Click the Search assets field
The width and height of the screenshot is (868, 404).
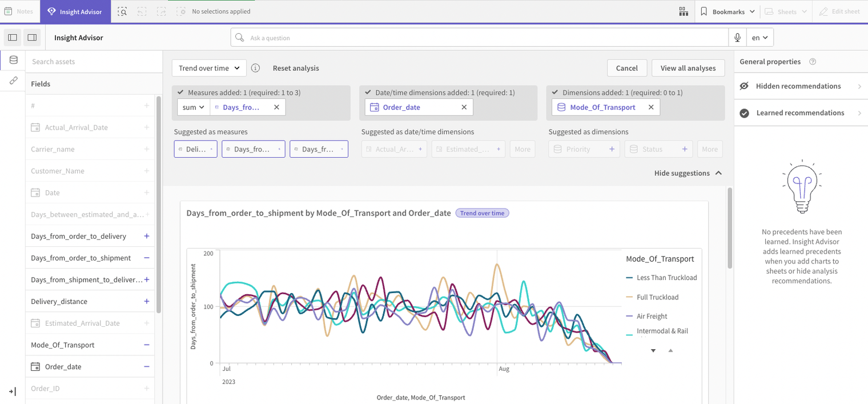(x=94, y=62)
